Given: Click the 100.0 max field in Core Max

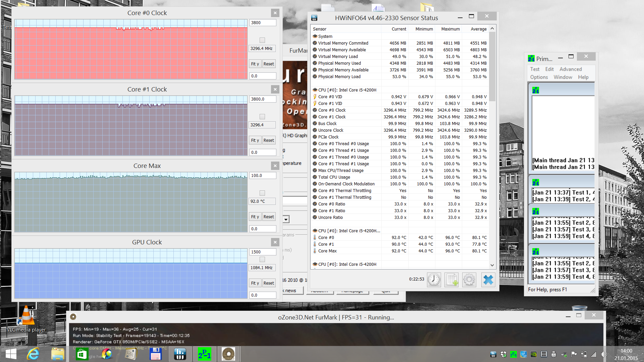Looking at the screenshot, I should [263, 176].
